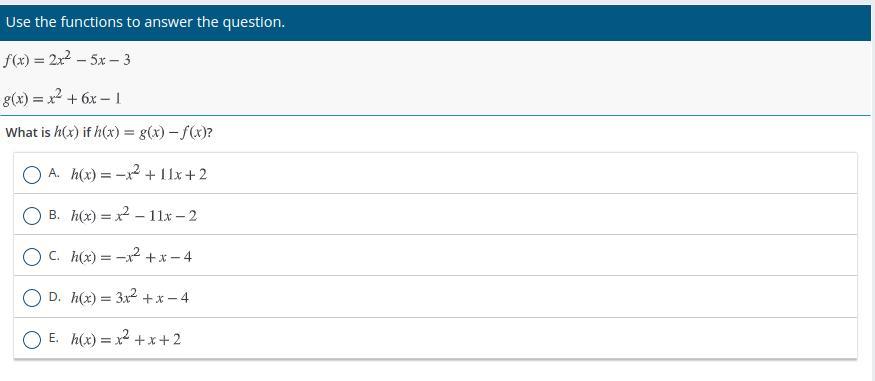
Task: Click the f(x) = 2x² − 5x − 3 equation
Action: click(67, 59)
